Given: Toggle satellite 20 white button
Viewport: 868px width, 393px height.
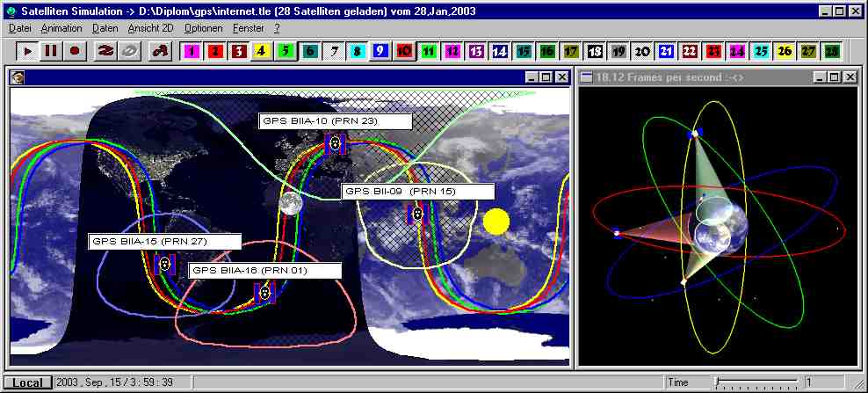Looking at the screenshot, I should (x=642, y=52).
